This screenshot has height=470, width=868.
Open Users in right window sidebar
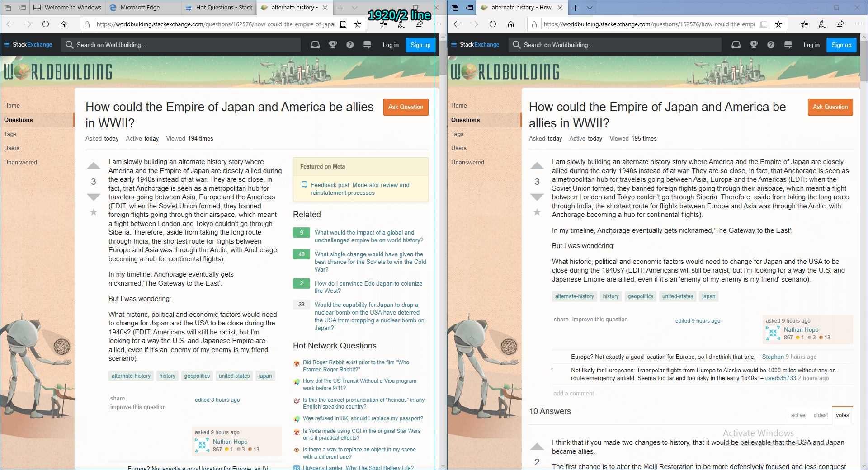459,148
